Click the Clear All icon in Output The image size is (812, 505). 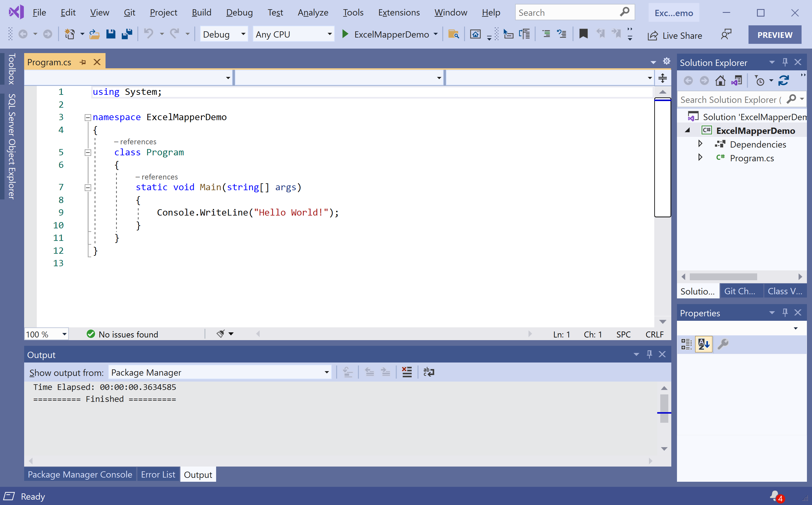click(407, 372)
